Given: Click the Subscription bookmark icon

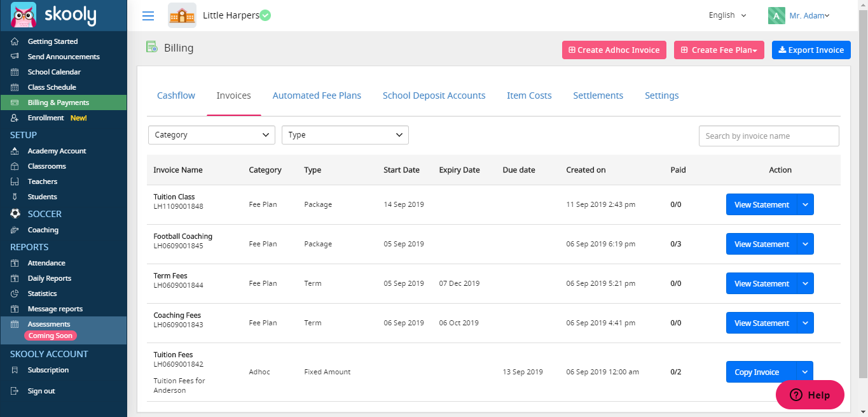Looking at the screenshot, I should (x=15, y=370).
